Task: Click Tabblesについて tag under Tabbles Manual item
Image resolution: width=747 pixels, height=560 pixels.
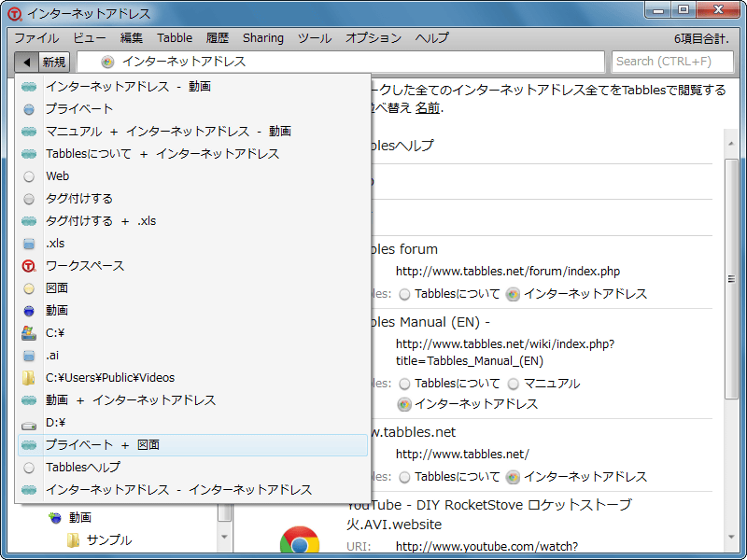Action: (x=458, y=384)
